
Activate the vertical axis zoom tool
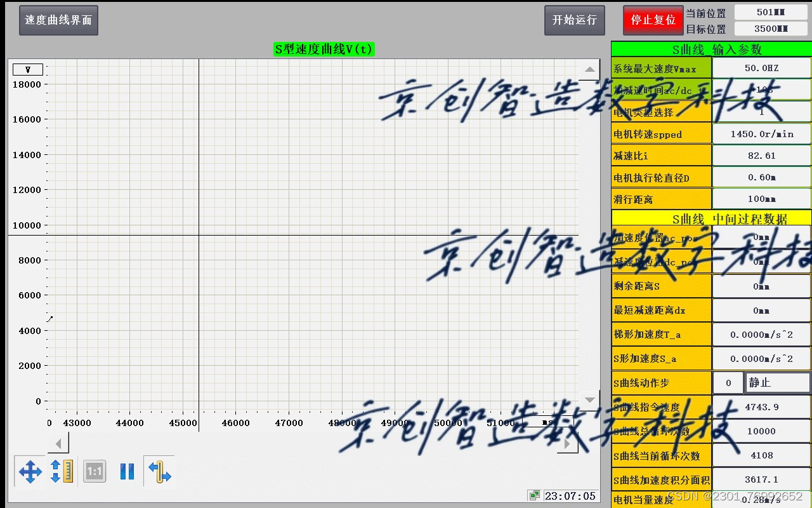pyautogui.click(x=62, y=472)
